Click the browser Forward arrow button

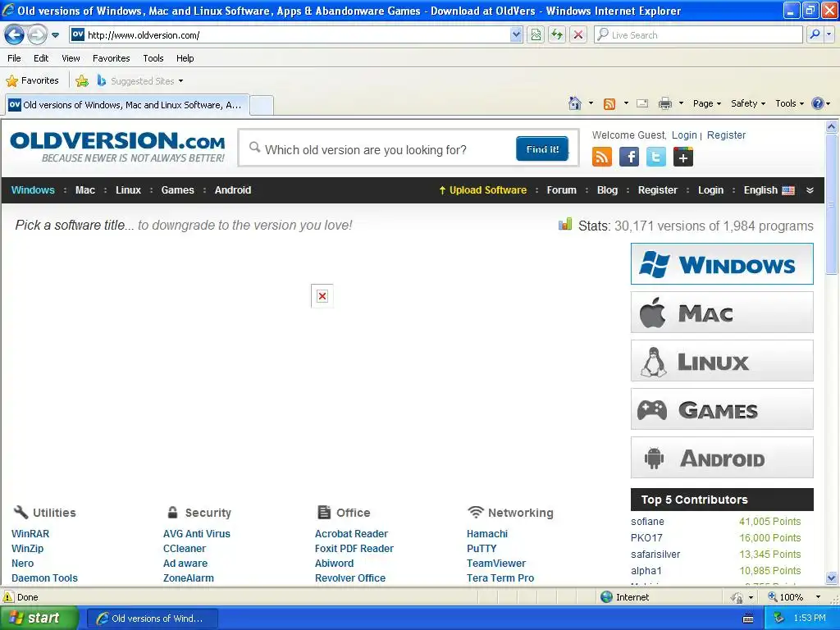(x=37, y=35)
